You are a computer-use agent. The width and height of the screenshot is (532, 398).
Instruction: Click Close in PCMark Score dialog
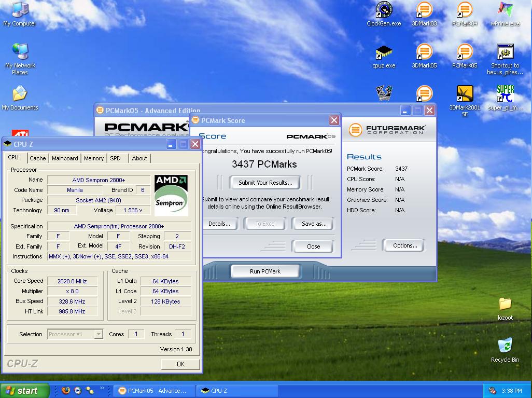click(313, 246)
